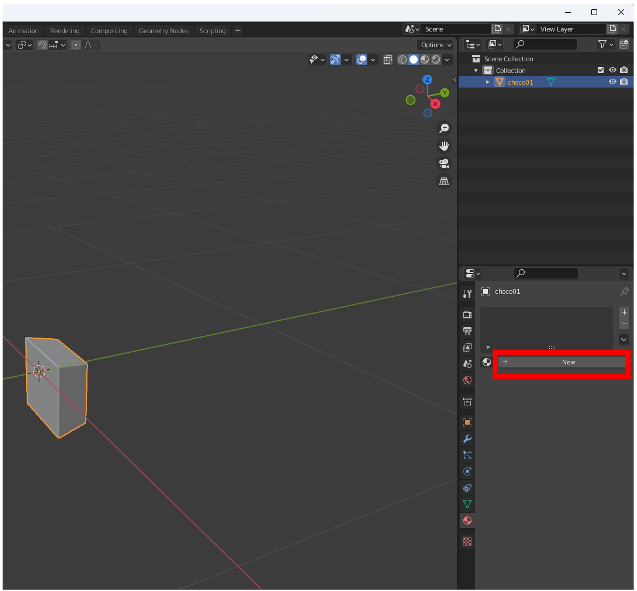
Task: Click New to create a material
Action: (568, 362)
